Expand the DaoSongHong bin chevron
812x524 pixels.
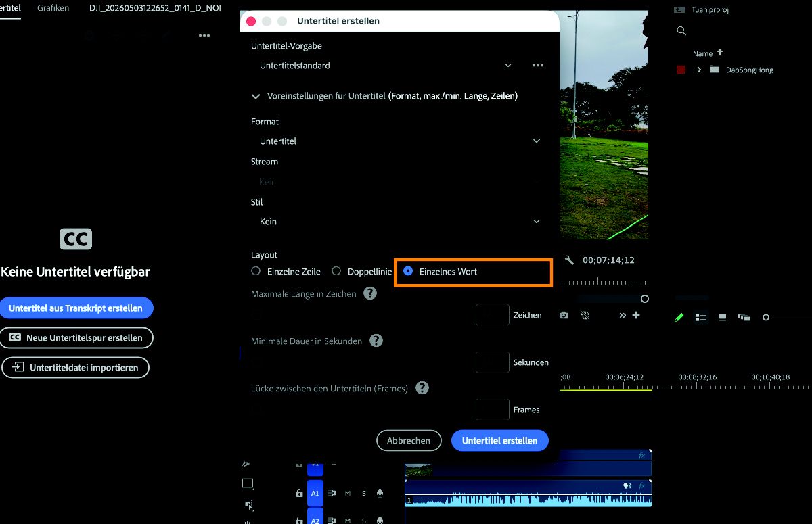pyautogui.click(x=699, y=70)
